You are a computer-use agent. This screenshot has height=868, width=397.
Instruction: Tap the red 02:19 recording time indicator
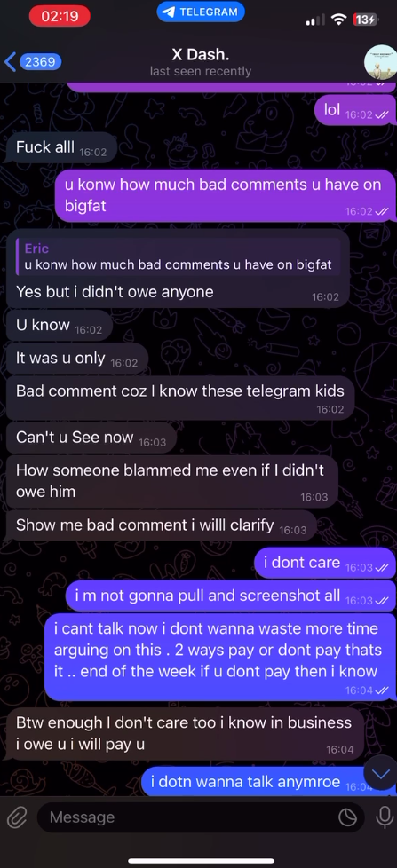tap(60, 16)
